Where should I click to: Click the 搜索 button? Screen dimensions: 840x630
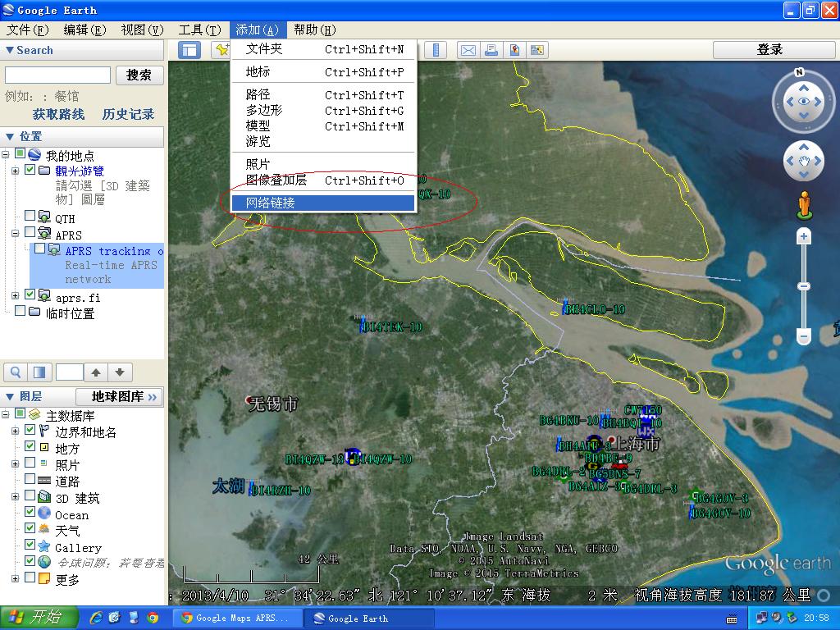click(x=139, y=75)
